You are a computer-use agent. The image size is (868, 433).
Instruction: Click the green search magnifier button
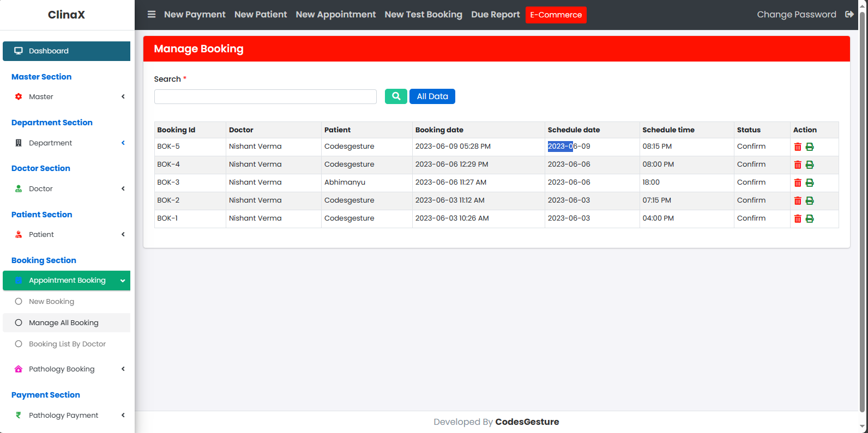tap(396, 96)
